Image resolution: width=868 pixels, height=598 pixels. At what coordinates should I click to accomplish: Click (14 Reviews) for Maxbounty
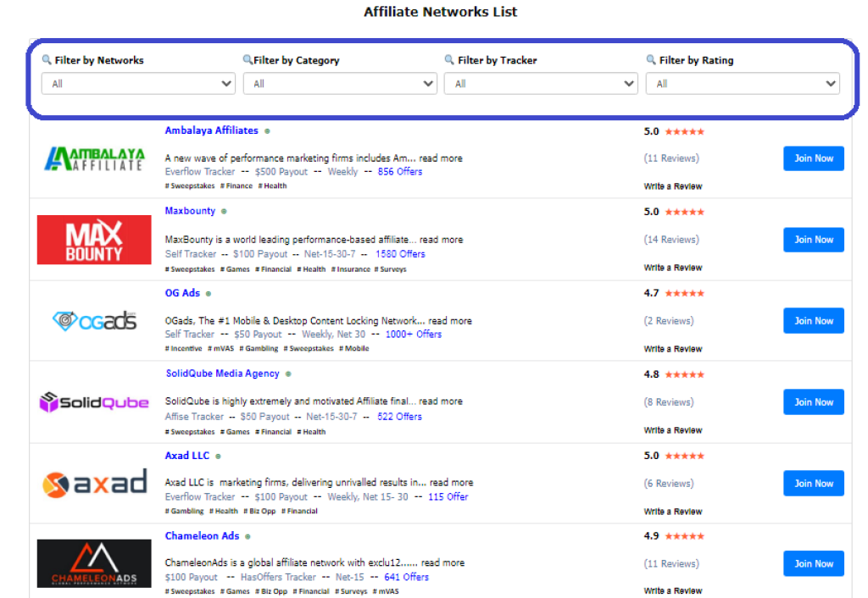click(671, 240)
